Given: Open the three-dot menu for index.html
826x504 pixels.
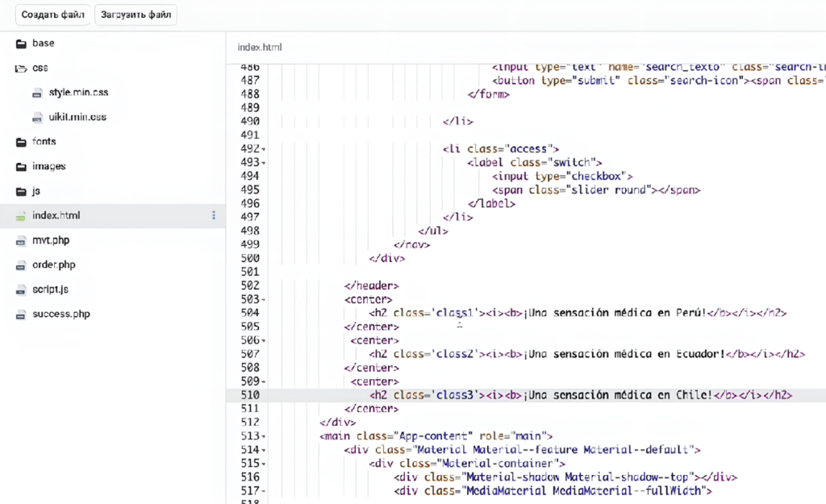Looking at the screenshot, I should (214, 215).
